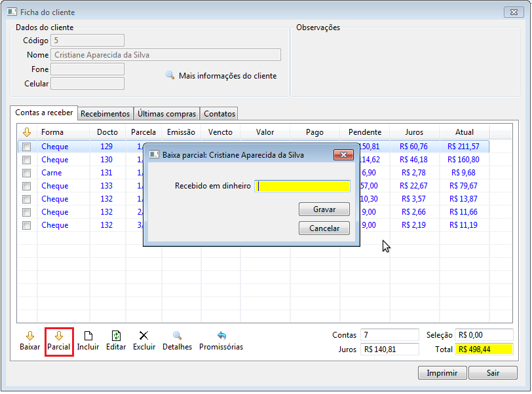Image resolution: width=532 pixels, height=394 pixels.
Task: Click the Gravar button
Action: [324, 209]
